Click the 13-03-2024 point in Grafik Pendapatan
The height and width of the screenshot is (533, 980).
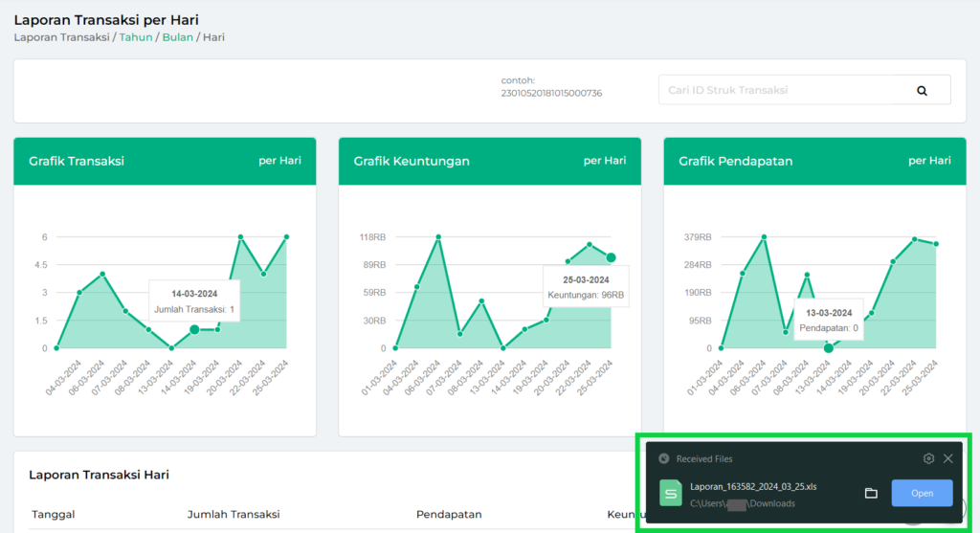point(829,347)
